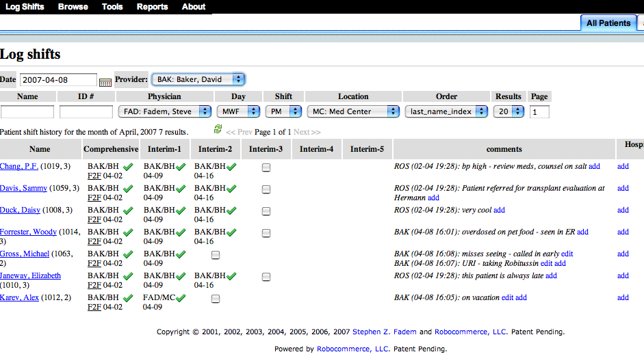Open the Reports menu

click(x=153, y=7)
